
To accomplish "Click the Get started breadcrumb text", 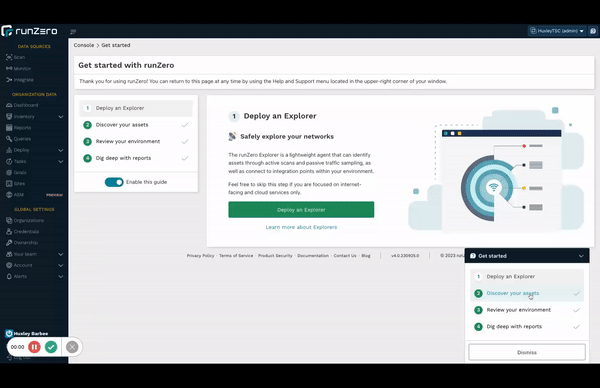I will (x=116, y=45).
